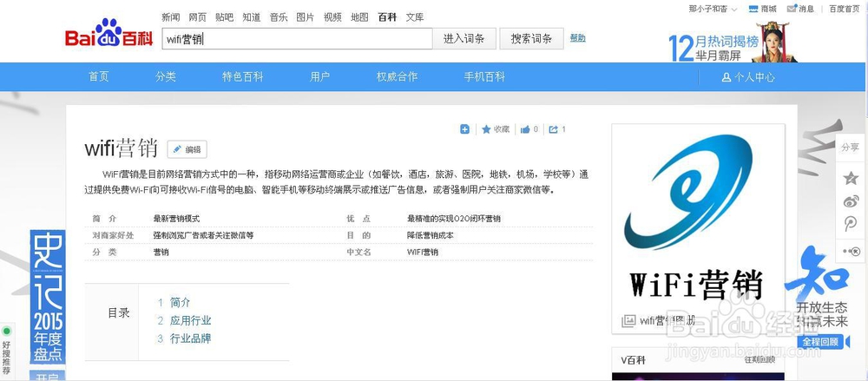Click the share arrow icon above the article
This screenshot has height=381, width=868.
pyautogui.click(x=553, y=129)
